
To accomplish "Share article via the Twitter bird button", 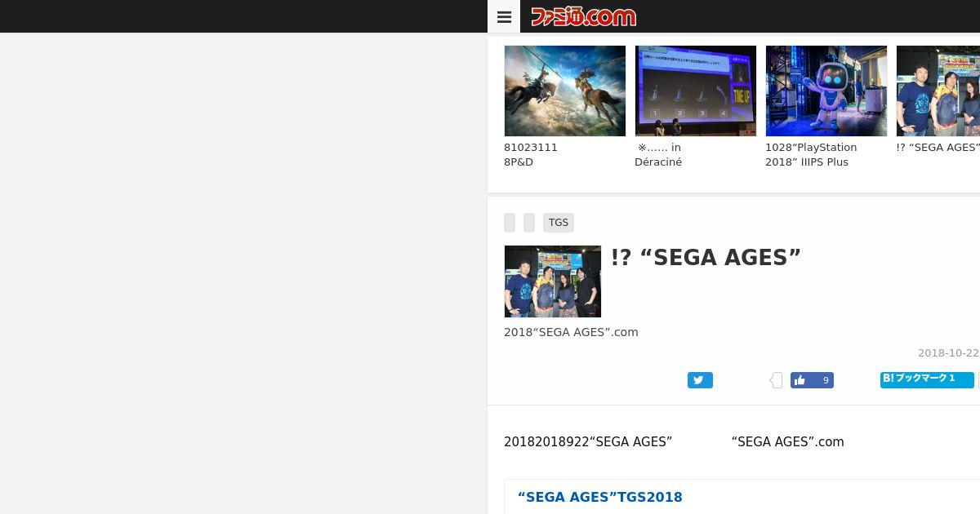I will 700,380.
